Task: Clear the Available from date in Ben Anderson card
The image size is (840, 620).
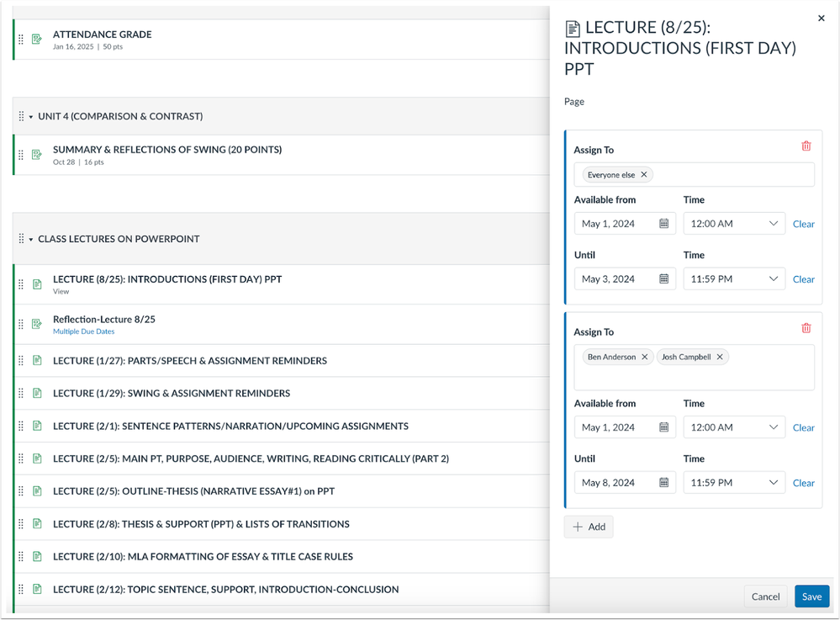Action: pos(803,427)
